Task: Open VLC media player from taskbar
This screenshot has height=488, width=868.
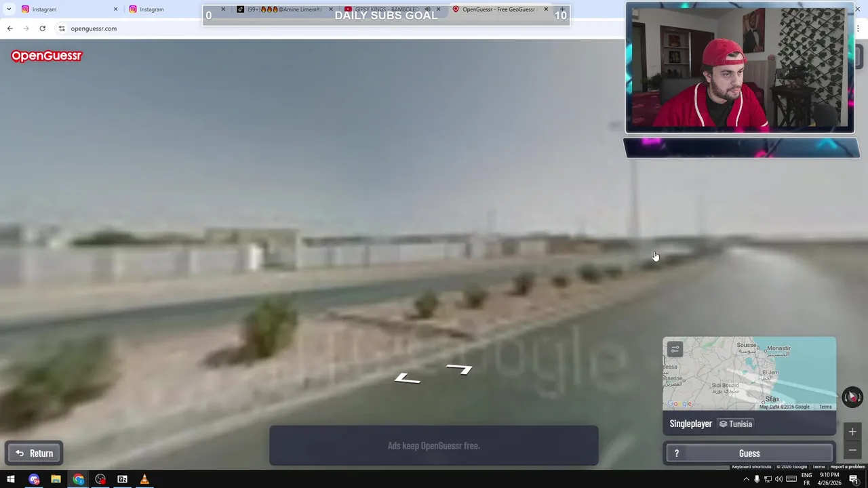Action: (x=144, y=480)
